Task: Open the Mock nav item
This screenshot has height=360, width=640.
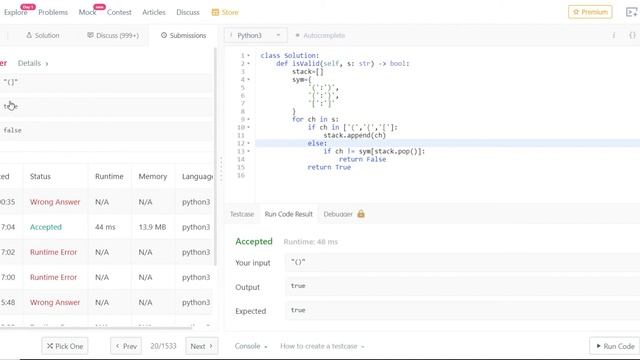Action: (x=87, y=12)
